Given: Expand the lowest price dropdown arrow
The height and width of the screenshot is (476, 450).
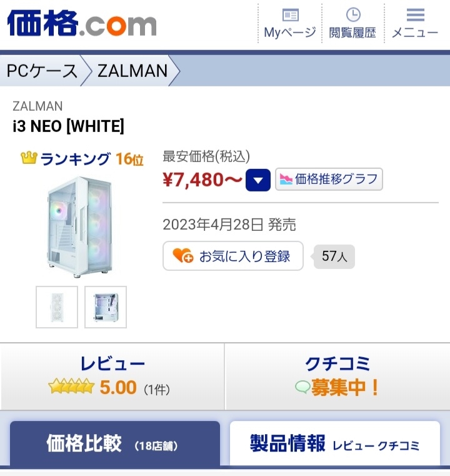Looking at the screenshot, I should (x=258, y=181).
